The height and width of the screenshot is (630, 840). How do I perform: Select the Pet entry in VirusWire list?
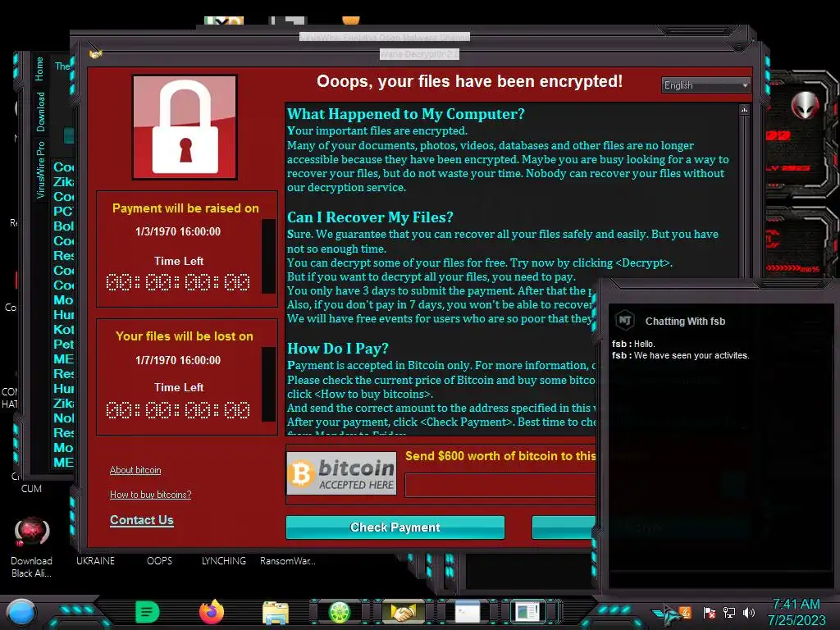[63, 344]
